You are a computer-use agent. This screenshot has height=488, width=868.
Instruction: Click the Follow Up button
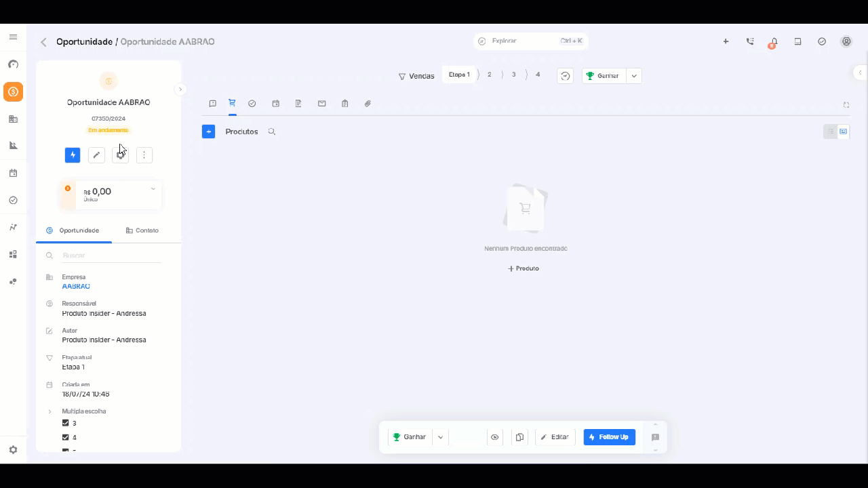(x=610, y=437)
